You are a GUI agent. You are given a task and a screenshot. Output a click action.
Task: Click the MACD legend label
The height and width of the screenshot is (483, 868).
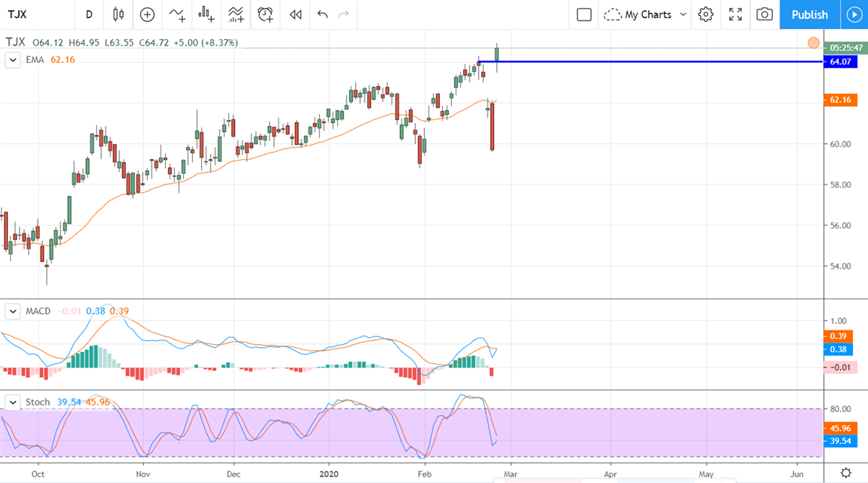tap(38, 311)
